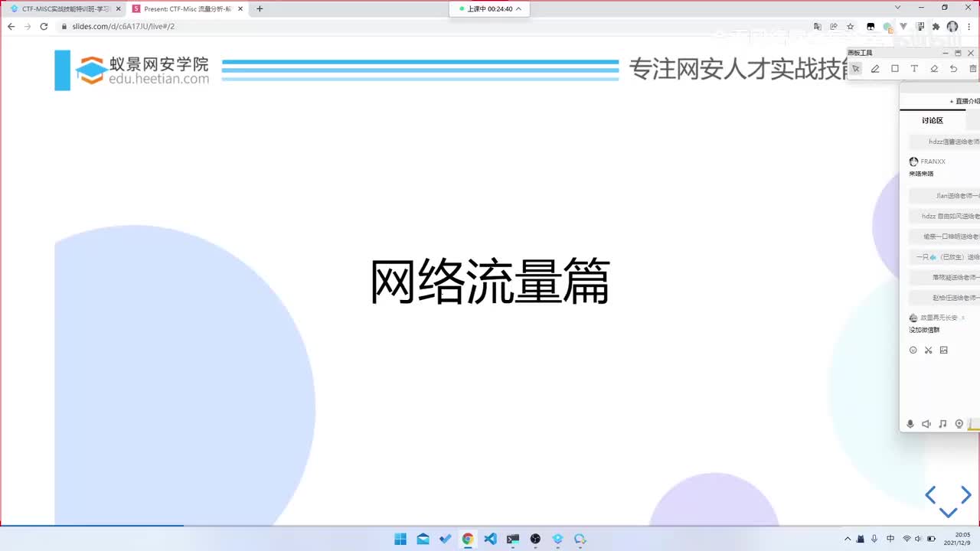The height and width of the screenshot is (551, 980).
Task: Go down with the slide down arrow
Action: [x=948, y=512]
